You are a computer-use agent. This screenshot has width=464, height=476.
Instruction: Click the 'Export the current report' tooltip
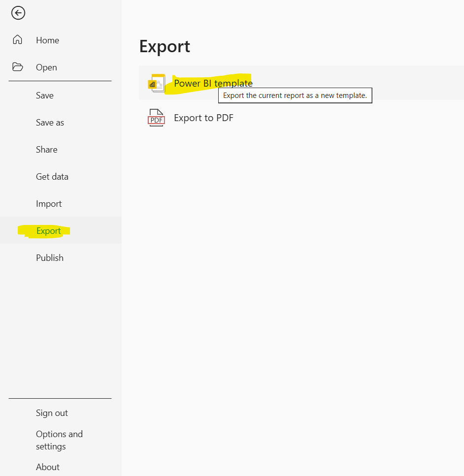(x=295, y=95)
